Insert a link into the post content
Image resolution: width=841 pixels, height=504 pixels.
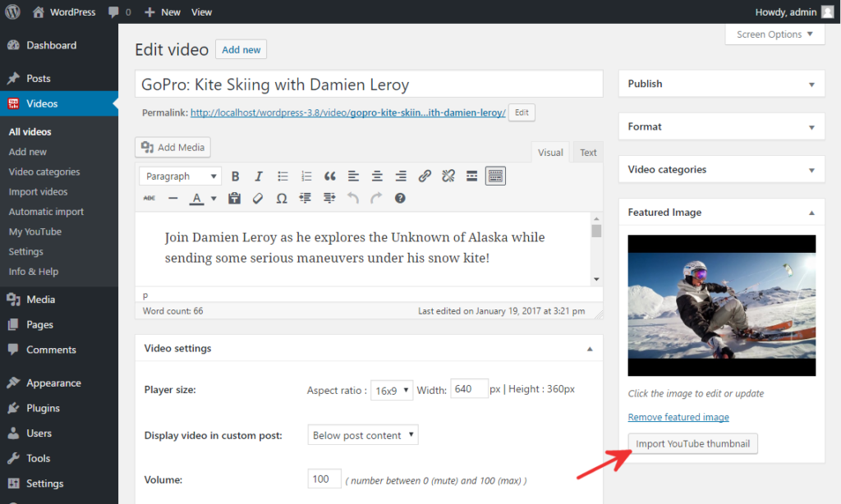click(x=425, y=176)
